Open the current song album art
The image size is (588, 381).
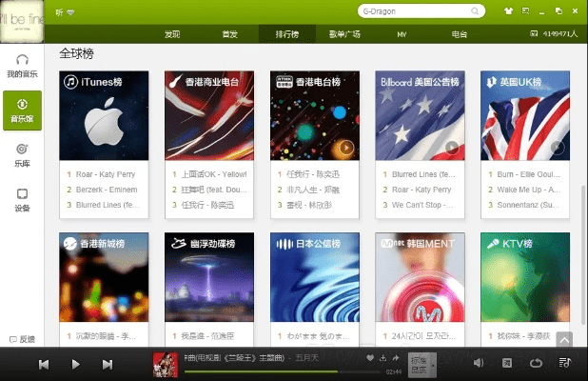tap(166, 364)
